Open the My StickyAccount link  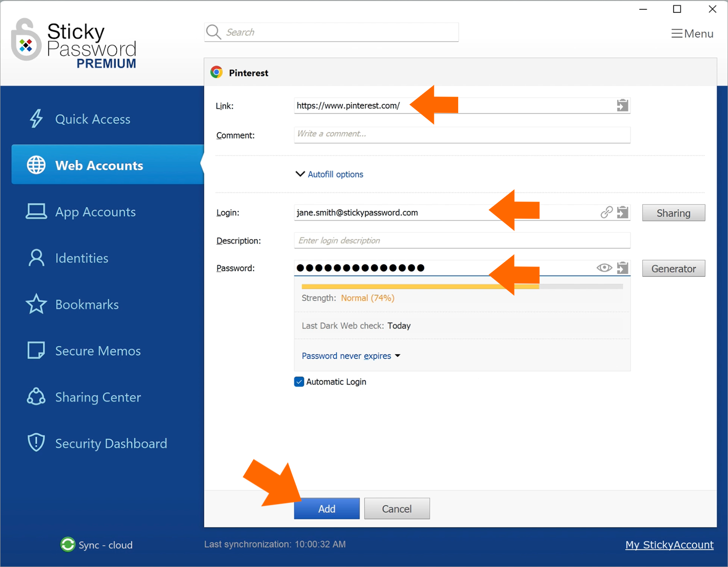point(669,544)
